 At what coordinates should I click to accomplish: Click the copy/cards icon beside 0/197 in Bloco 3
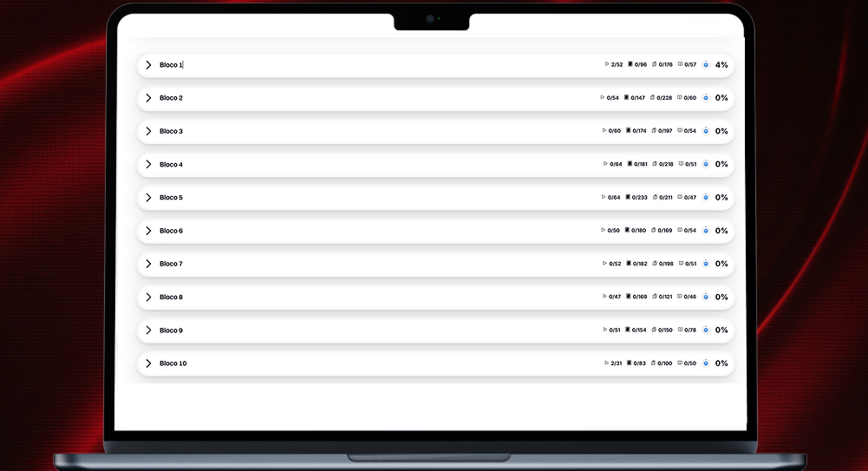tap(654, 131)
